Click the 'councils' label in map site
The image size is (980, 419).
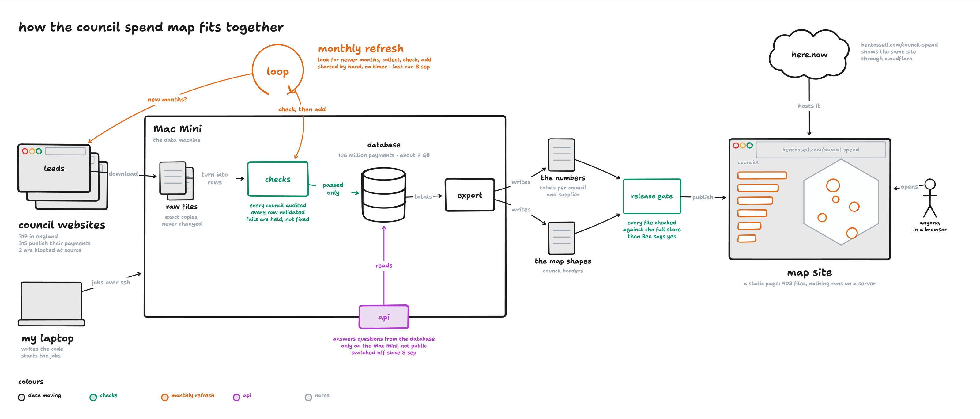pyautogui.click(x=748, y=162)
